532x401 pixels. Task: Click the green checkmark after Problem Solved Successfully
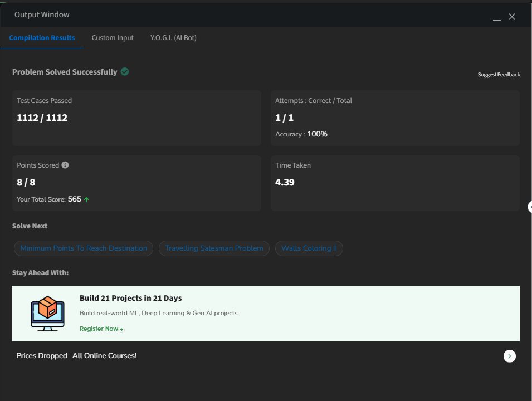(125, 72)
